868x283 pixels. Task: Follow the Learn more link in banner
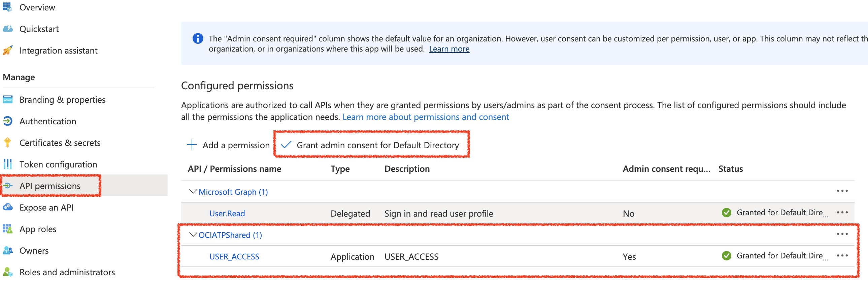[x=449, y=49]
